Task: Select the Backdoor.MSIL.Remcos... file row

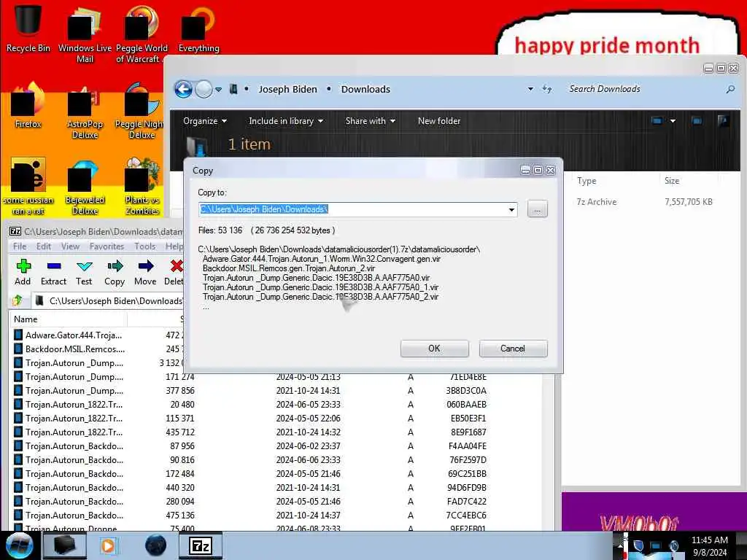Action: pos(97,349)
